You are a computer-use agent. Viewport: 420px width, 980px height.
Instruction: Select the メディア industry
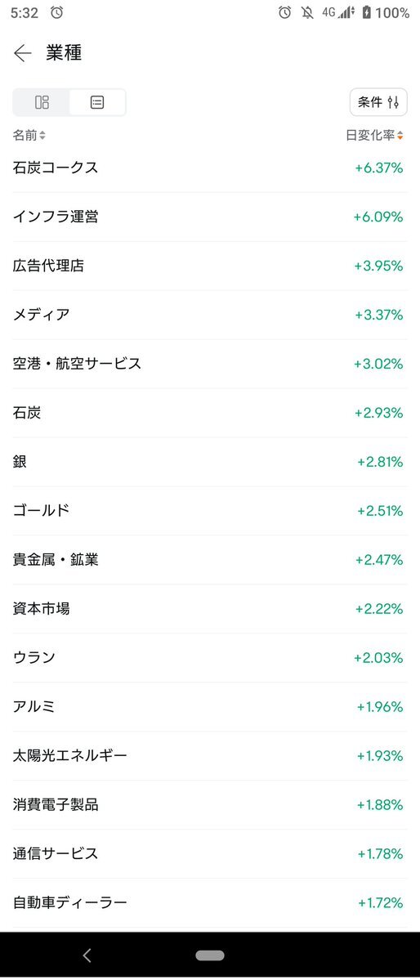pos(210,315)
